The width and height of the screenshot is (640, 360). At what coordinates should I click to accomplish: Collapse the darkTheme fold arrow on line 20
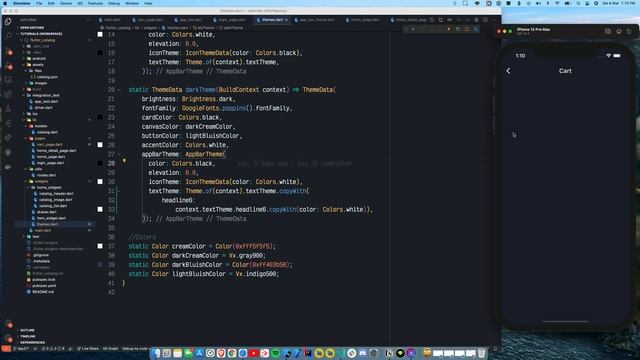pos(119,90)
